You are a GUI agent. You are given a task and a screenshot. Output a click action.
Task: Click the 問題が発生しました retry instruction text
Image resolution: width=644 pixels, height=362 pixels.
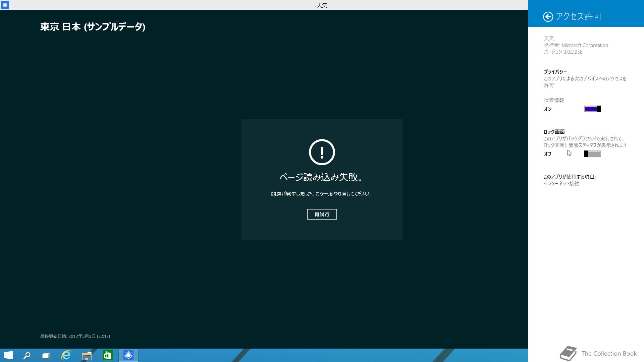tap(322, 194)
